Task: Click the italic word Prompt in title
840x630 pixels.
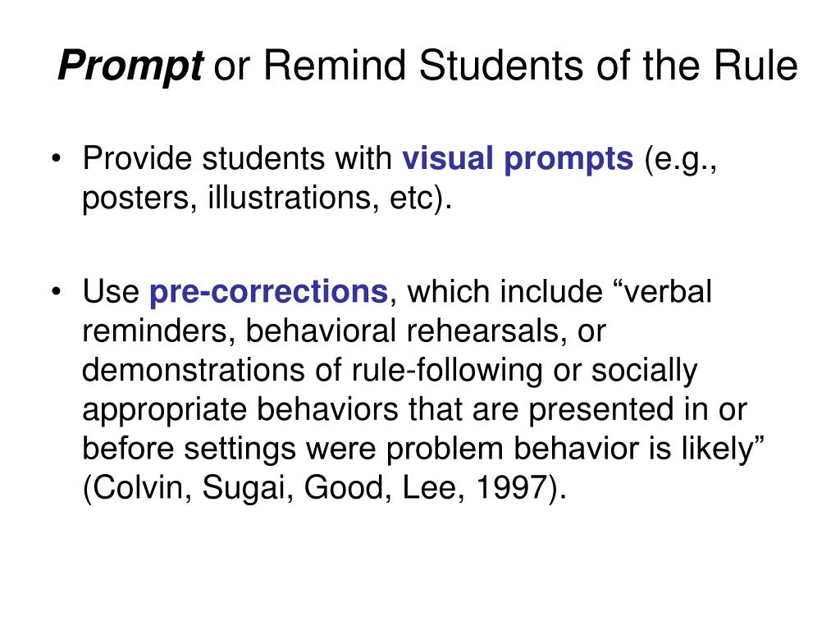Action: click(130, 67)
